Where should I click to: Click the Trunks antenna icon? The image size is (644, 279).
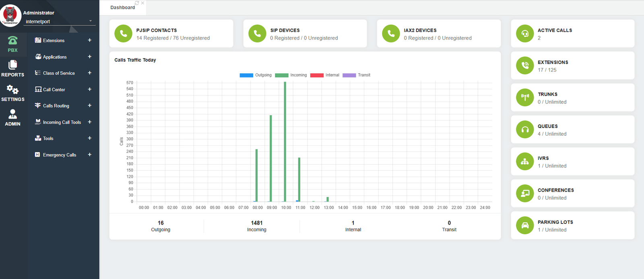pos(525,97)
